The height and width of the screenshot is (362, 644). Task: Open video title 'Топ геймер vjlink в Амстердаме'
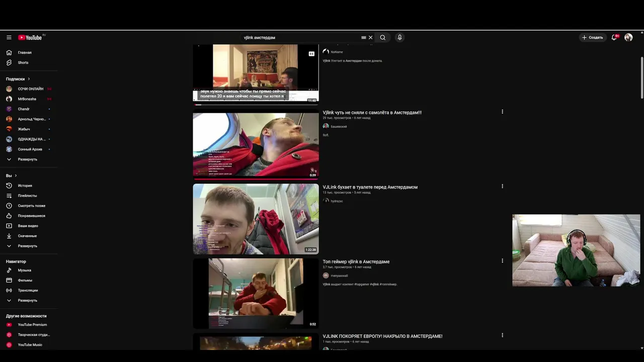356,261
